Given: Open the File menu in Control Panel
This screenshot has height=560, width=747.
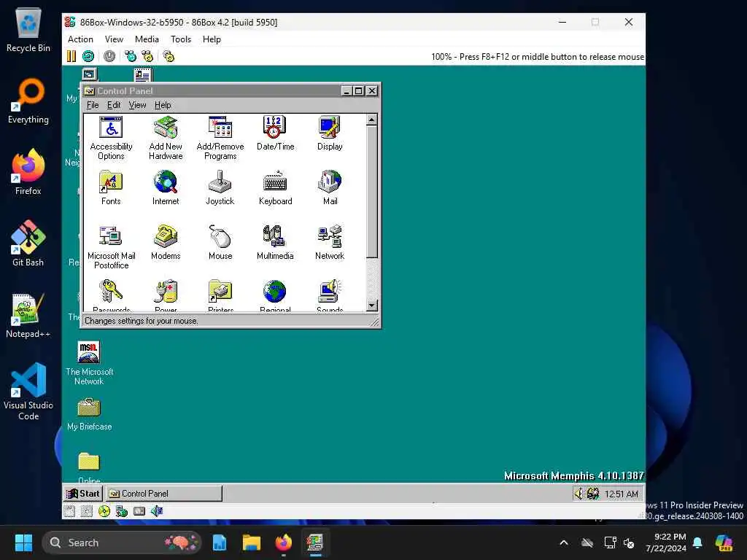Looking at the screenshot, I should 93,105.
